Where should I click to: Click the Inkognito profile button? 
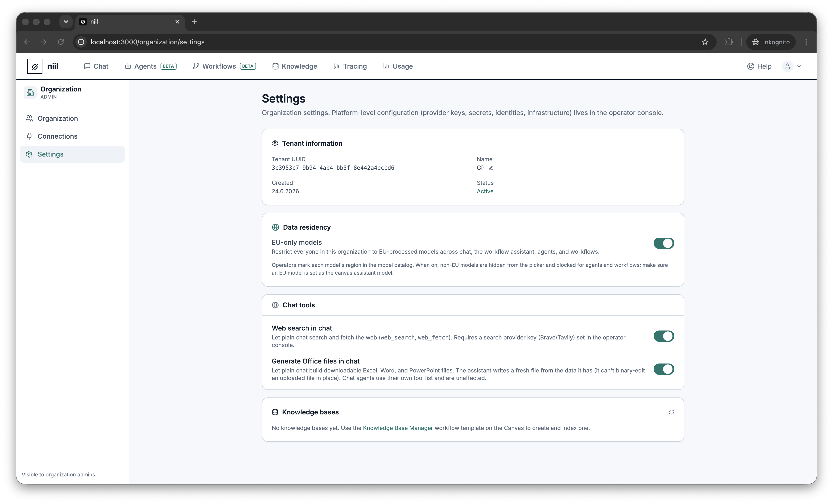pos(771,42)
